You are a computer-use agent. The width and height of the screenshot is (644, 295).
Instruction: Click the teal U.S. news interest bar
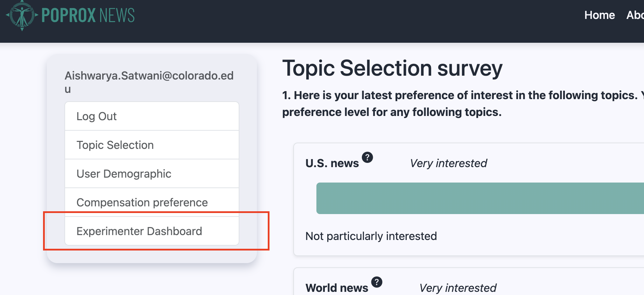point(479,198)
